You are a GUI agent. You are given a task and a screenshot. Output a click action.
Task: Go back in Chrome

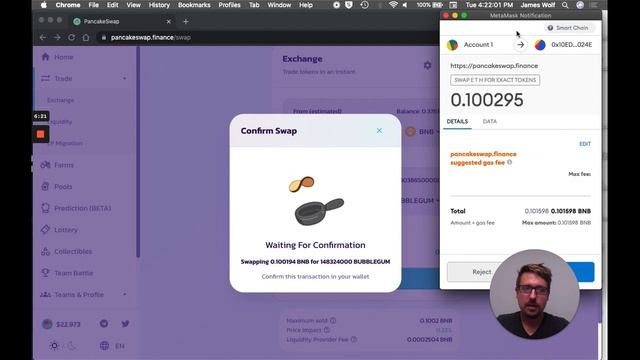click(x=43, y=37)
